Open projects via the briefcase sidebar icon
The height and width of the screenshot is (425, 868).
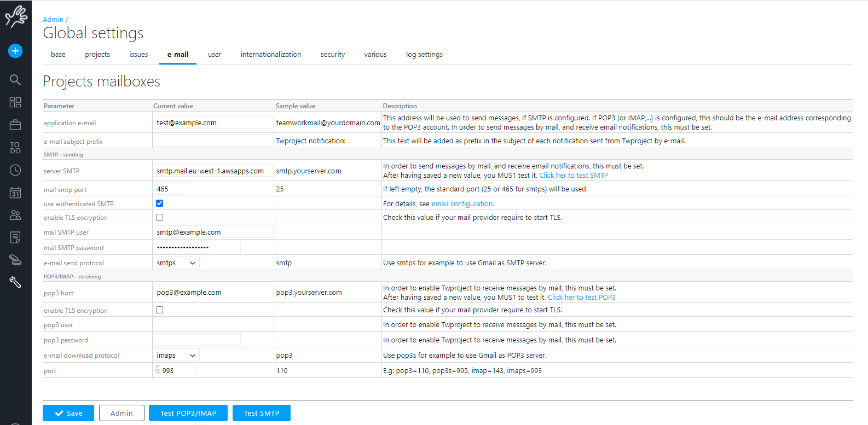pos(15,125)
